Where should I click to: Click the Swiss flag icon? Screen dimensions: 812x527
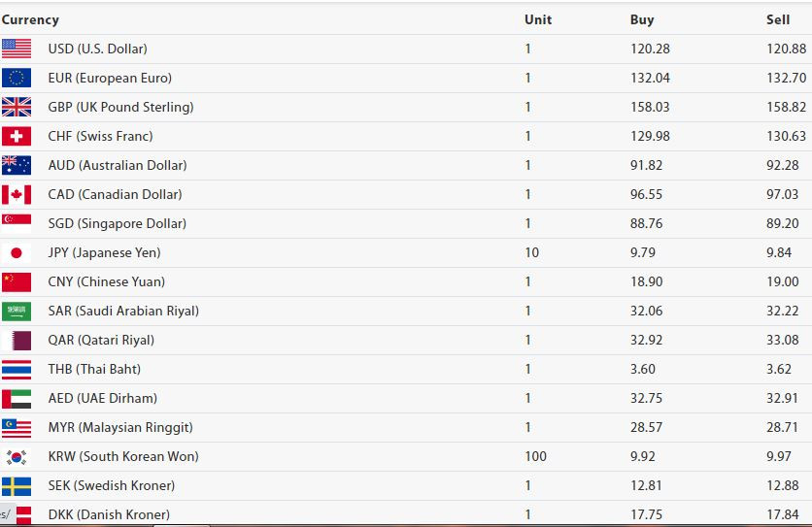[17, 136]
